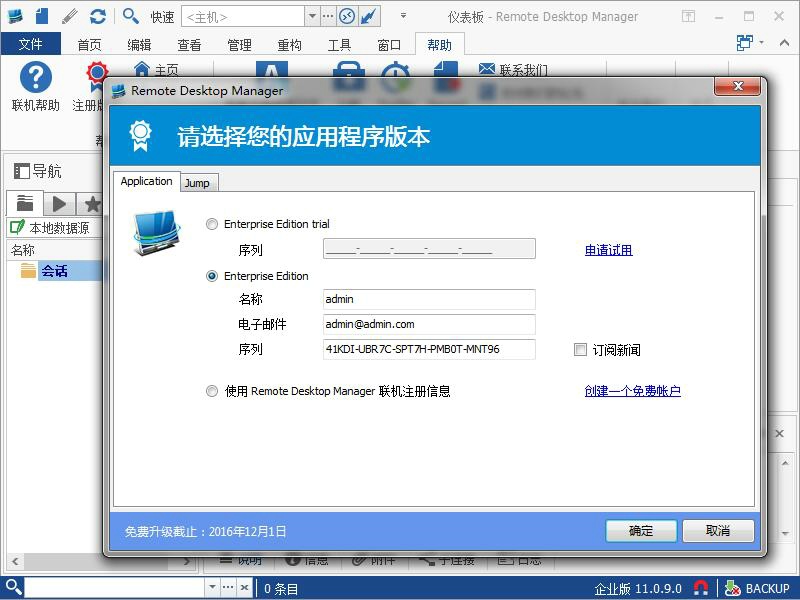
Task: Click the 主页 home icon in ribbon
Action: tap(141, 68)
